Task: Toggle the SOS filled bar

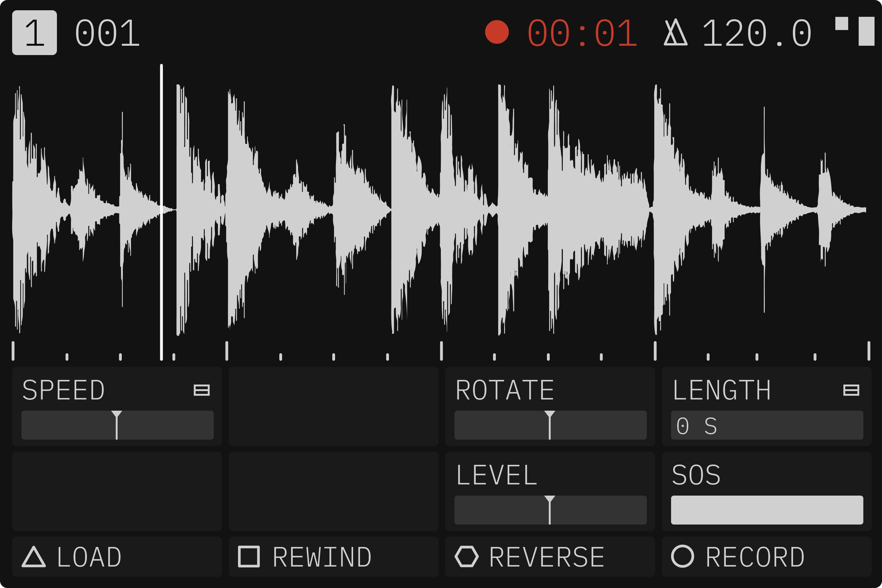Action: 767,510
